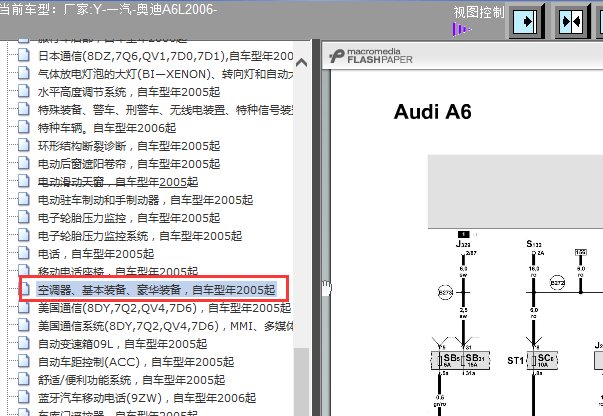
Task: Click the view control split-arrows button
Action: [572, 21]
